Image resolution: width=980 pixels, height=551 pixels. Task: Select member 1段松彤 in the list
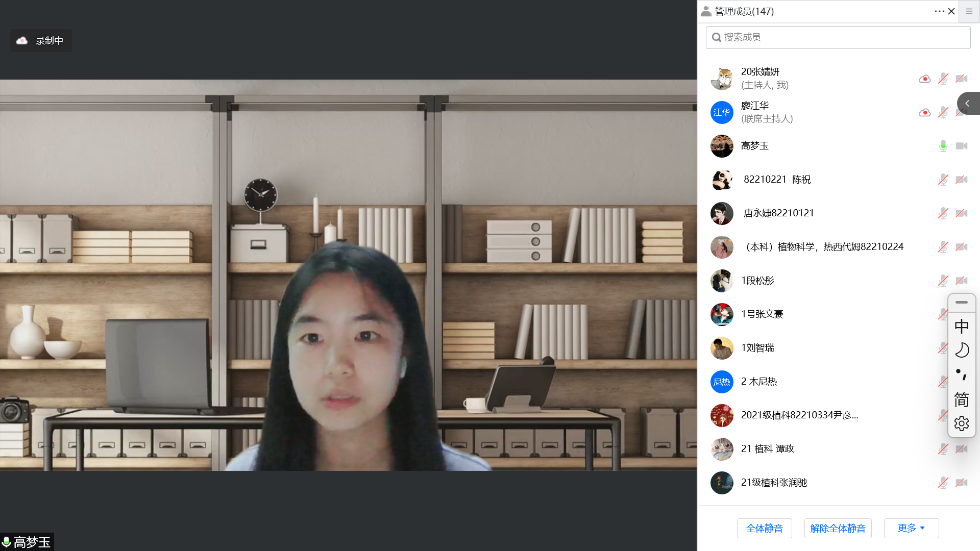757,281
